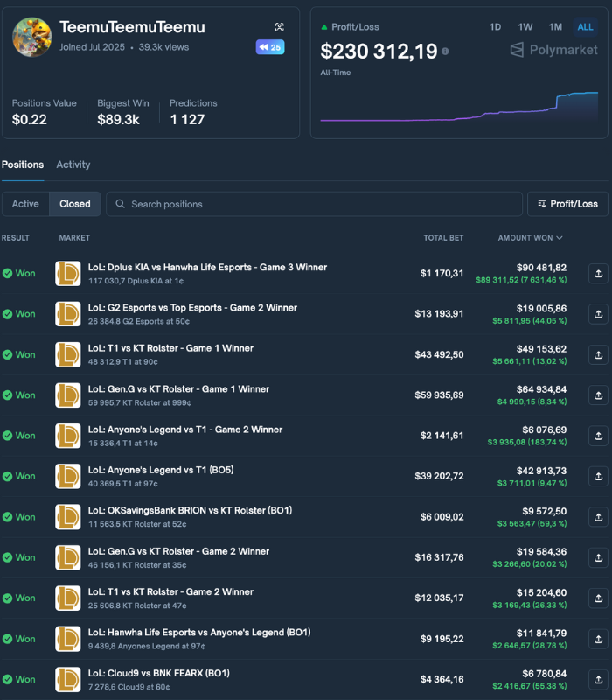Open the Profit/Loss sort dropdown
612x700 pixels.
pos(567,204)
